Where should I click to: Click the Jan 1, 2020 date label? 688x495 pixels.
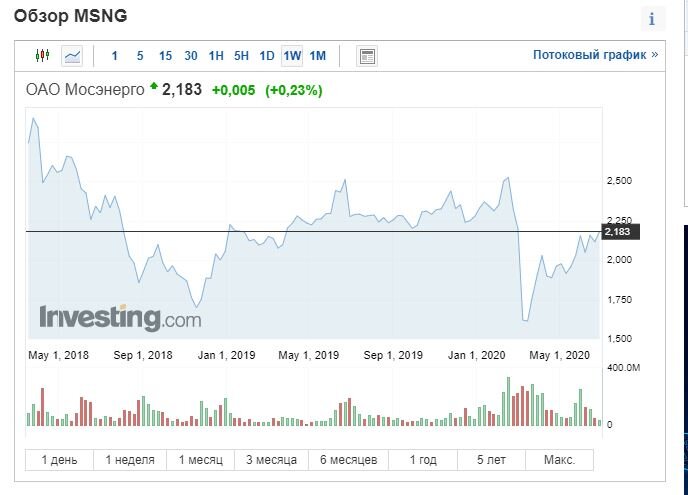pos(477,355)
